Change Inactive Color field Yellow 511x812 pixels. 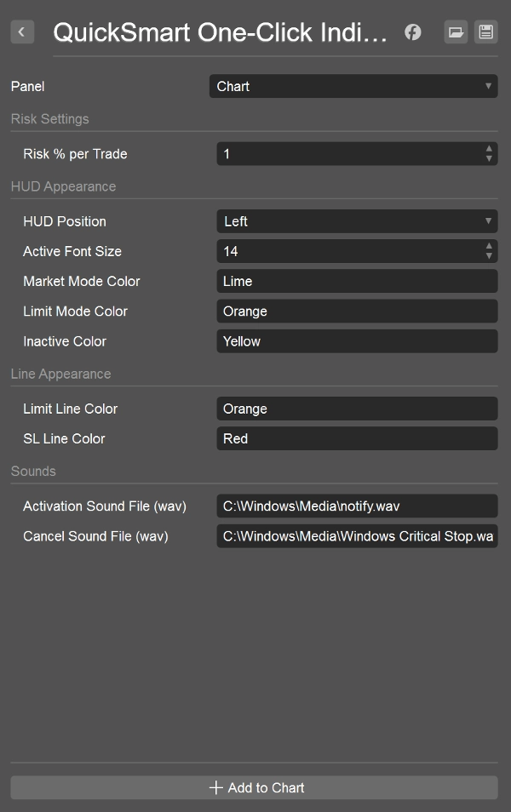[357, 341]
